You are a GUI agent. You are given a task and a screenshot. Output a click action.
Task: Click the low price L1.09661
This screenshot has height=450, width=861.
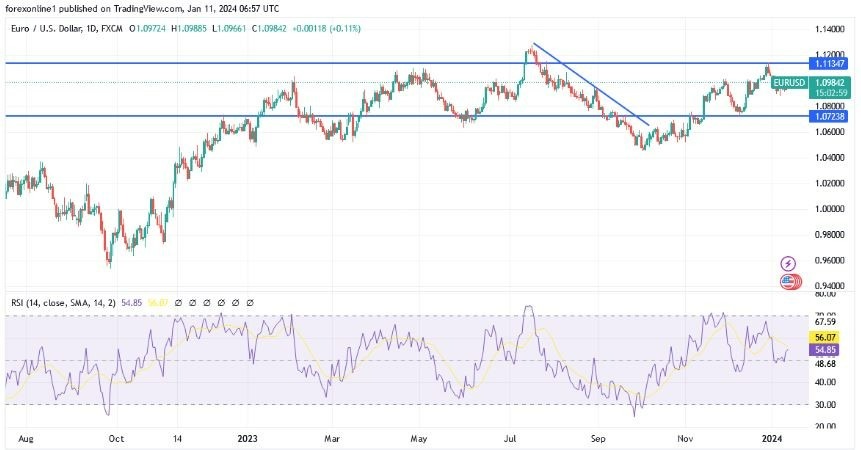230,29
